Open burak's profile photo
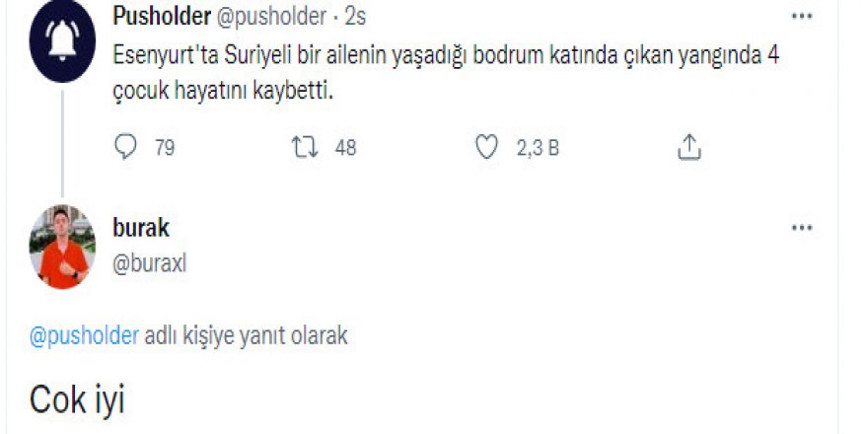 (63, 247)
